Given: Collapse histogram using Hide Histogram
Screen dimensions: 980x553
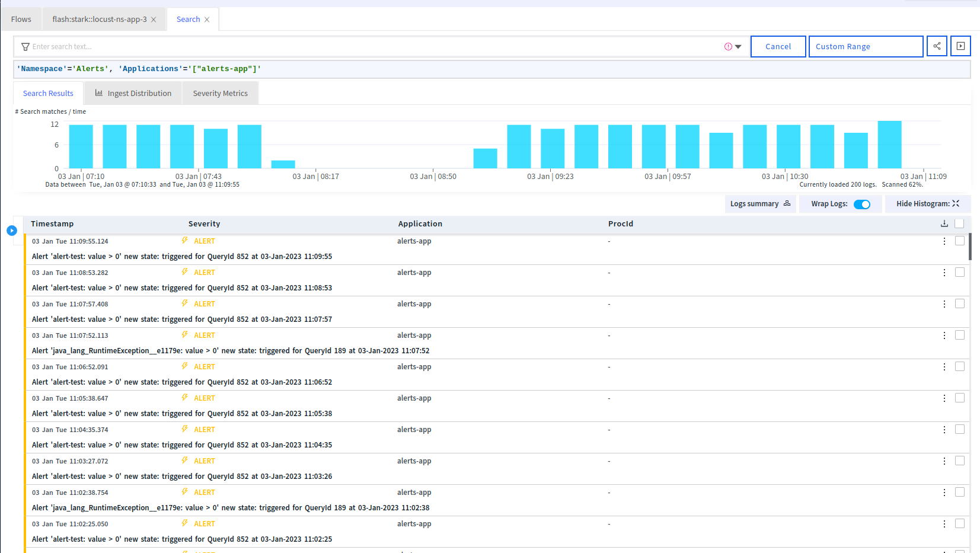Looking at the screenshot, I should tap(927, 204).
